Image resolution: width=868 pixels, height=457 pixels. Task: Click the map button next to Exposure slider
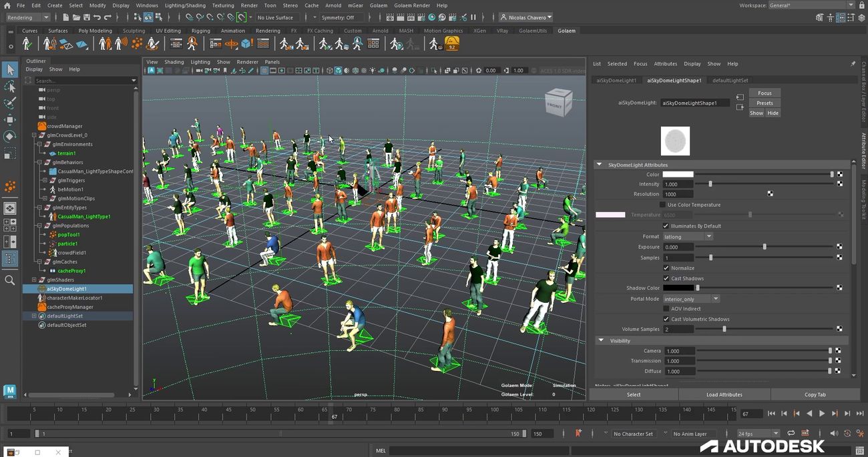coord(839,247)
